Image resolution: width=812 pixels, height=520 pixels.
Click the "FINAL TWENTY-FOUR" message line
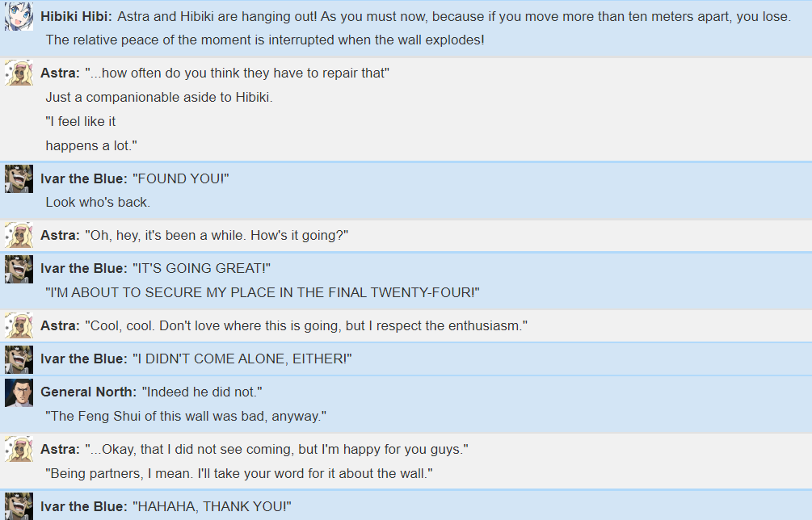(263, 293)
